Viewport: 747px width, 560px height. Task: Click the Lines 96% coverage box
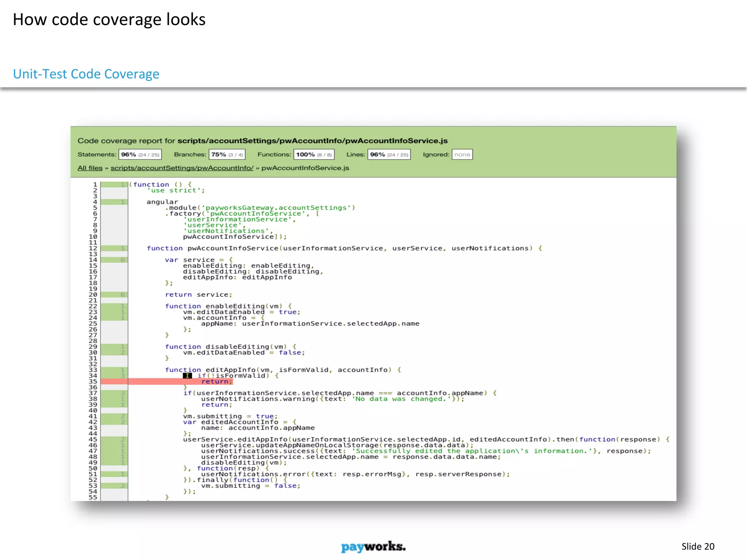pyautogui.click(x=389, y=155)
